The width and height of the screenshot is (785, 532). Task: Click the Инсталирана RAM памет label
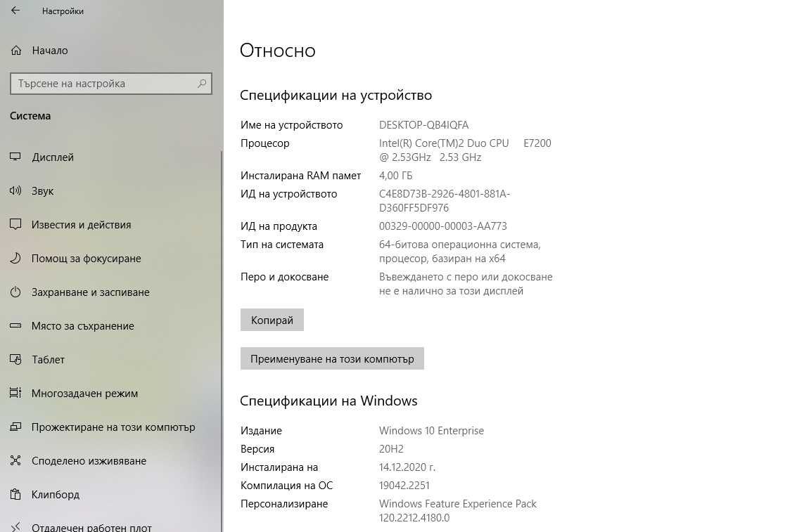pyautogui.click(x=300, y=176)
